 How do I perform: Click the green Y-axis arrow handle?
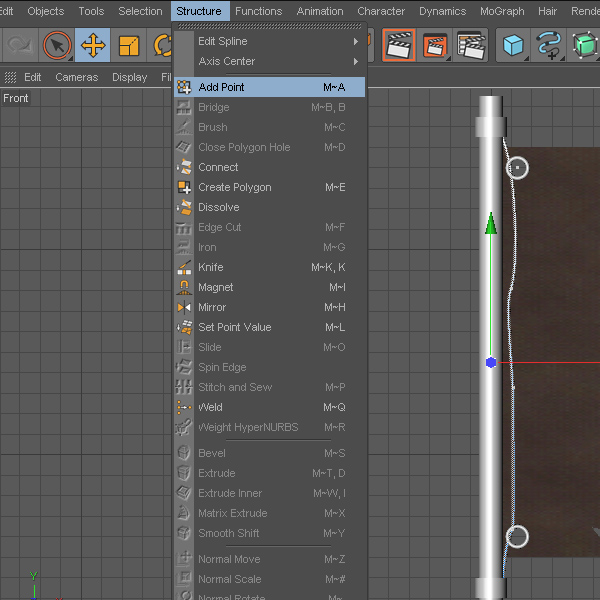[491, 223]
